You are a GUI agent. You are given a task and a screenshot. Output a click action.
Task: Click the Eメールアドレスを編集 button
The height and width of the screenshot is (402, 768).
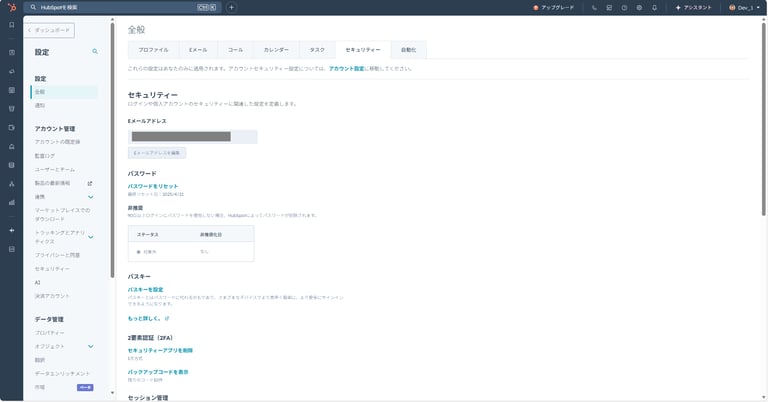coord(157,153)
